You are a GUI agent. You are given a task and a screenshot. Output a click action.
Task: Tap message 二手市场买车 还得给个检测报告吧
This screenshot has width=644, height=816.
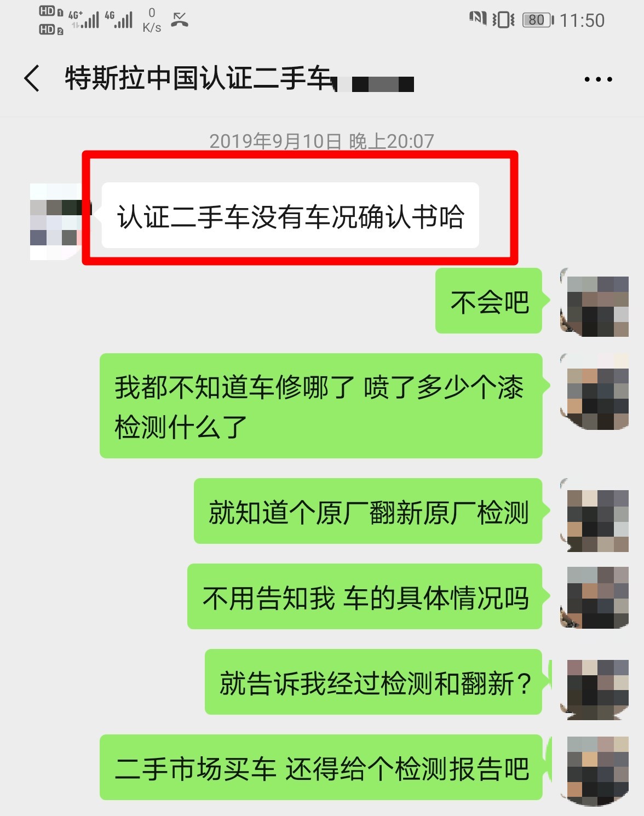(321, 767)
